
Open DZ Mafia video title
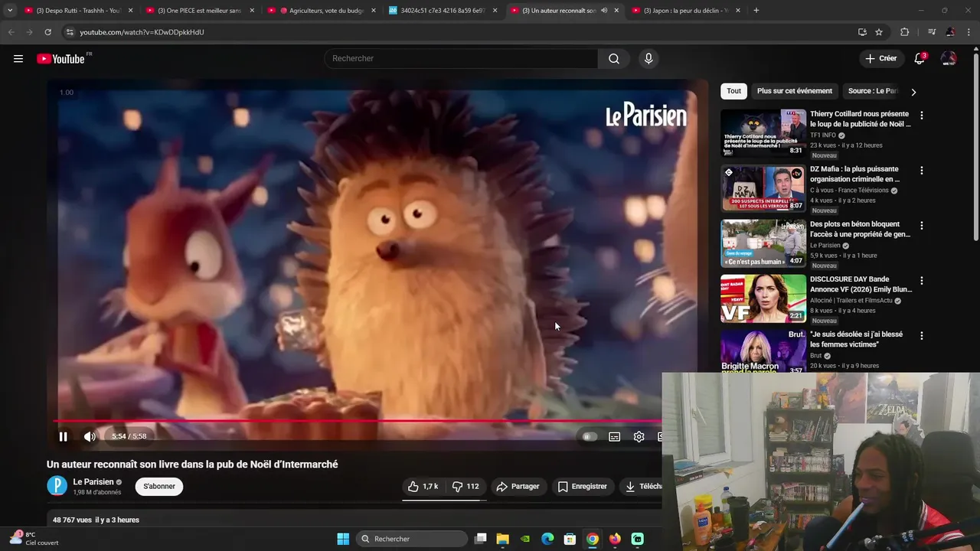point(854,174)
